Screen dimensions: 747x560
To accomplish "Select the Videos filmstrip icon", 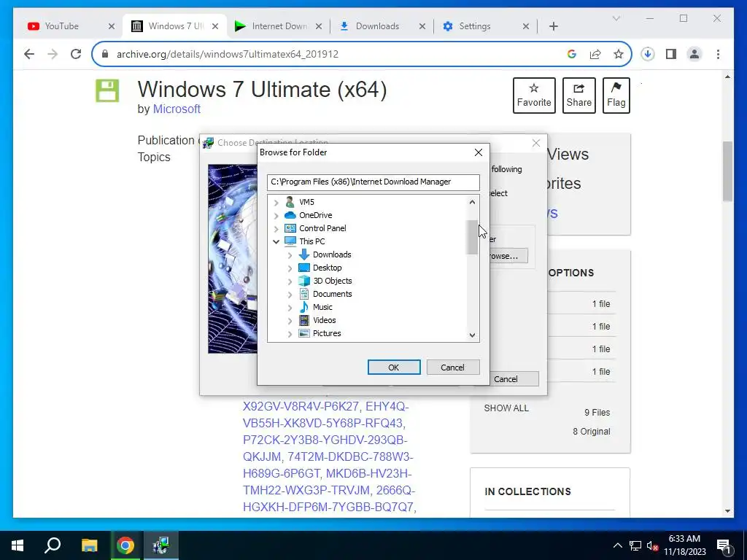I will [x=304, y=321].
